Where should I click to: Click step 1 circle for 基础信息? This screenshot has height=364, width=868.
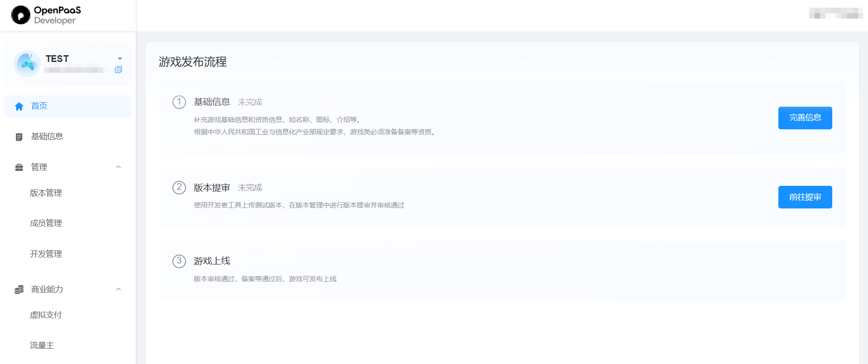pyautogui.click(x=179, y=102)
